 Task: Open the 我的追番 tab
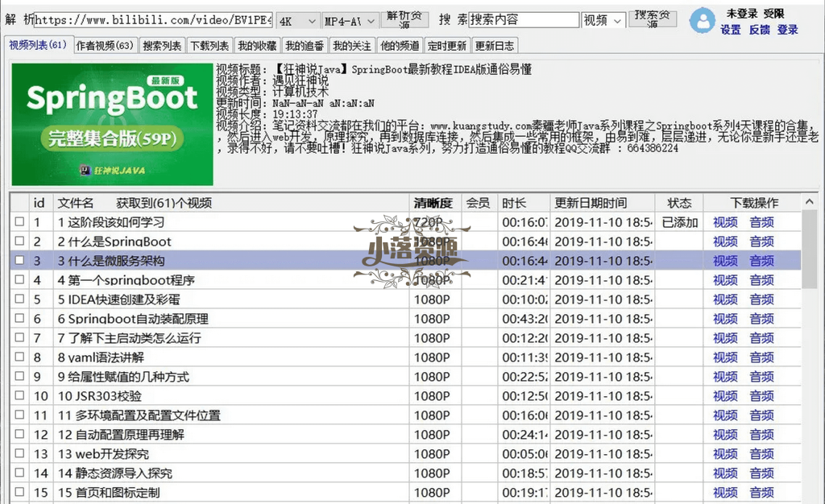tap(304, 46)
